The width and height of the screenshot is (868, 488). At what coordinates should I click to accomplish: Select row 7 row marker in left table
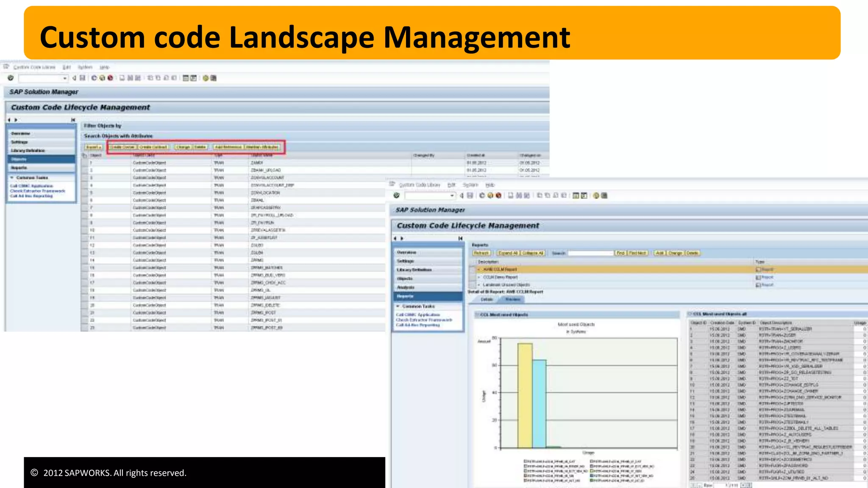click(x=84, y=208)
